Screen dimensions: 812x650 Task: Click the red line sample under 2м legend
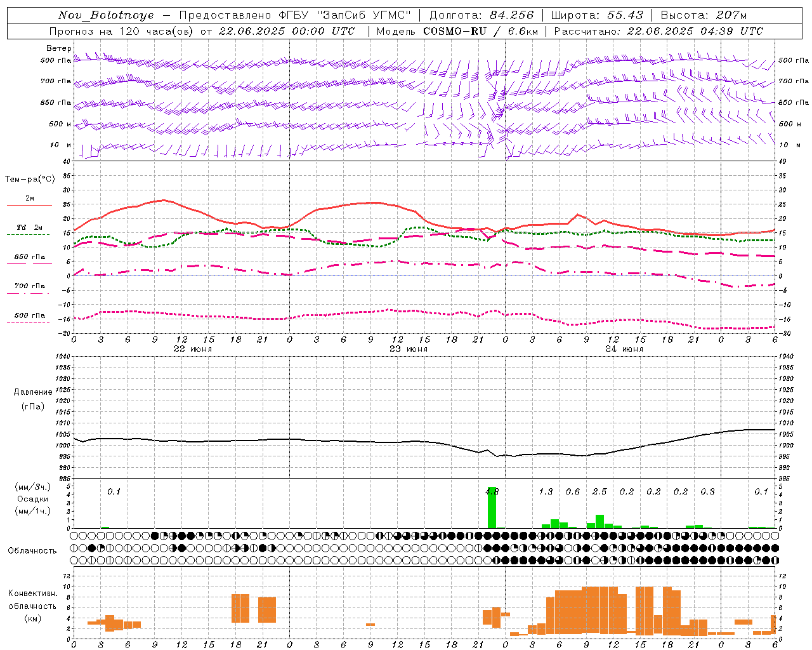[29, 206]
